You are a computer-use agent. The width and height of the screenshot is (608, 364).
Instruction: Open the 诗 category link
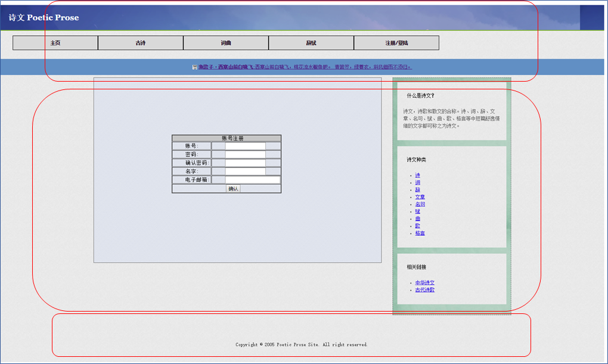pyautogui.click(x=418, y=176)
